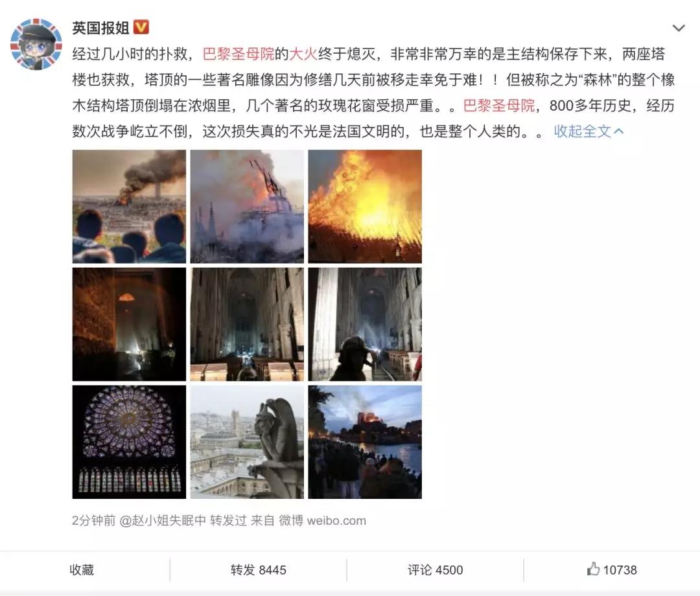Open the first 巴黎圣母院 topic link
700x596 pixels.
pos(239,54)
